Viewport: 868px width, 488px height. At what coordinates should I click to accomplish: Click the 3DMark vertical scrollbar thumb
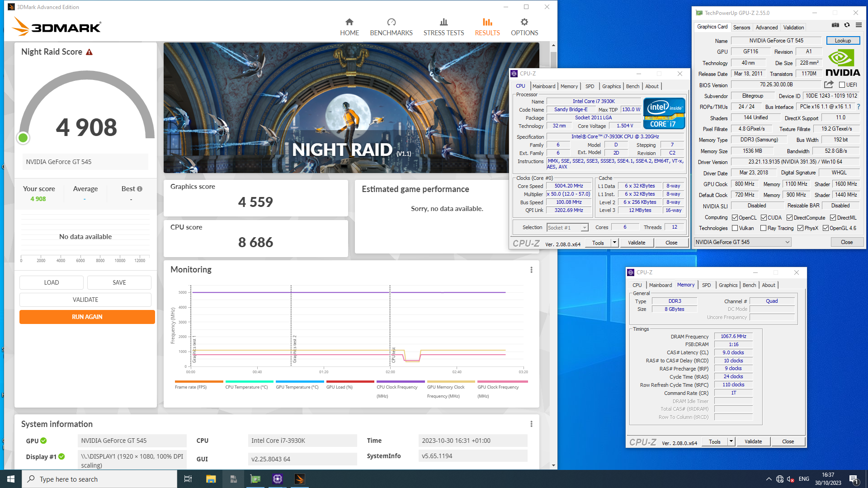pos(553,61)
